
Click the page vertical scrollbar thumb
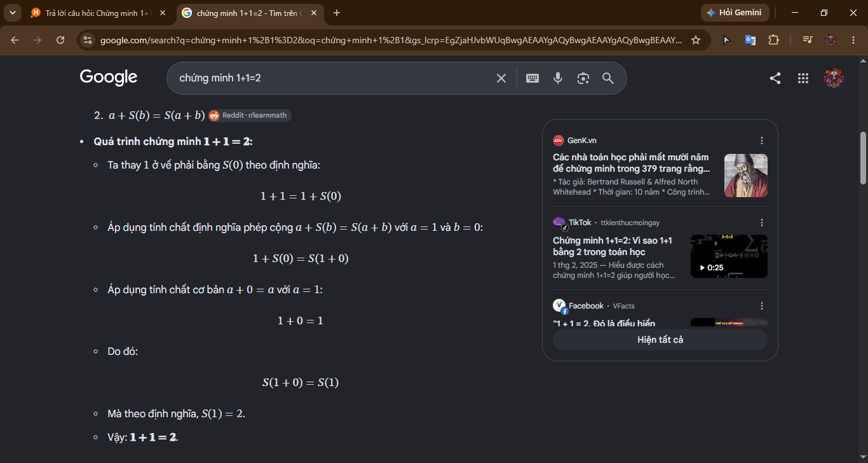[x=863, y=157]
